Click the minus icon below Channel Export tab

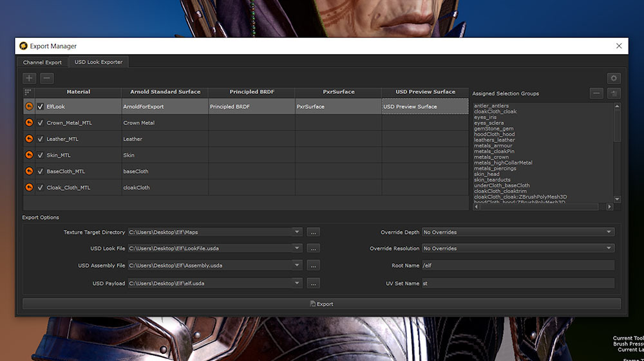tap(46, 78)
